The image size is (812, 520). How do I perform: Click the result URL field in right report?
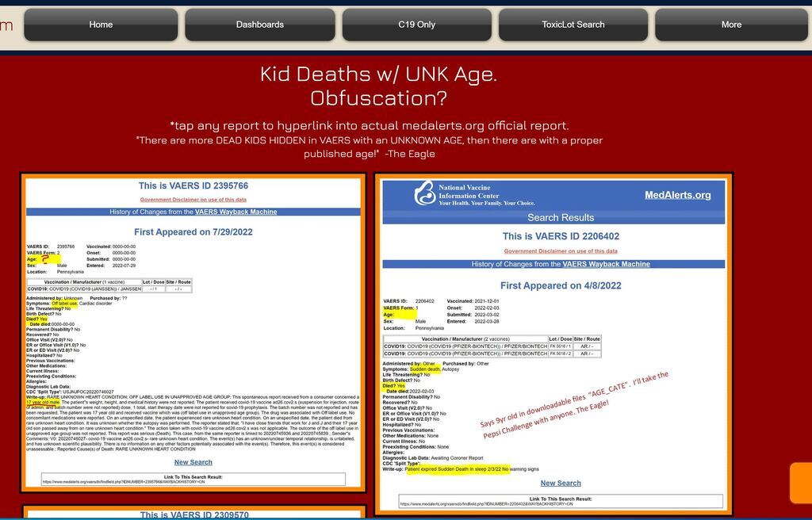pyautogui.click(x=561, y=503)
